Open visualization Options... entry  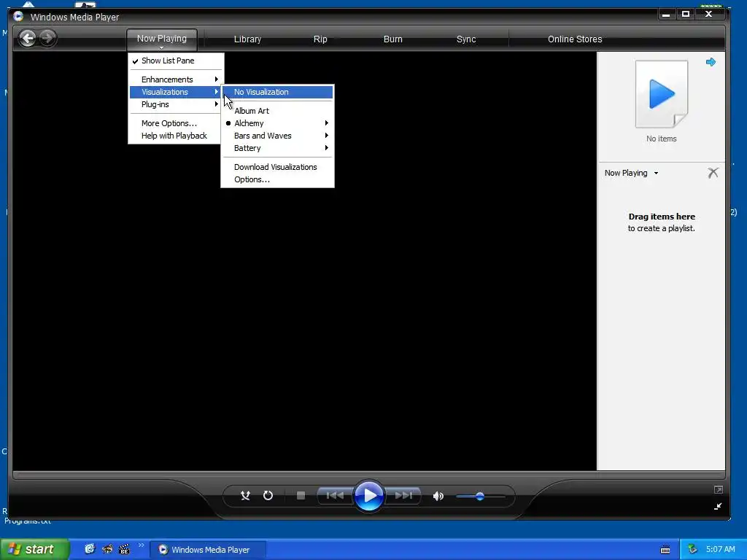[x=278, y=179]
